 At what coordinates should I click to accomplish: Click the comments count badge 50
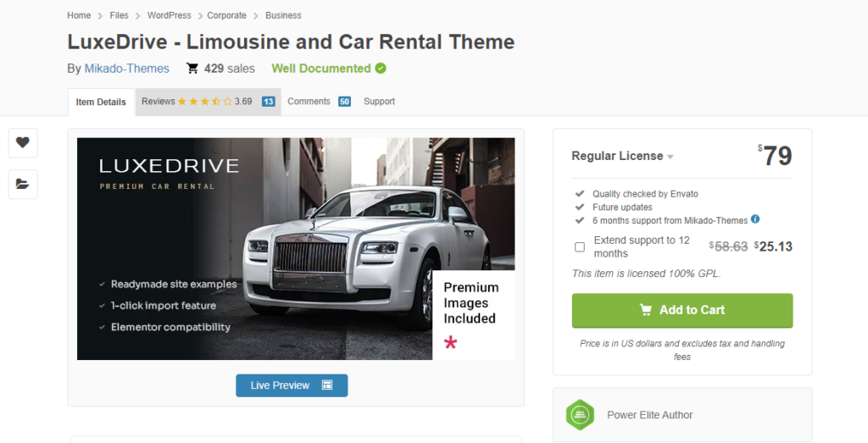[x=344, y=102]
